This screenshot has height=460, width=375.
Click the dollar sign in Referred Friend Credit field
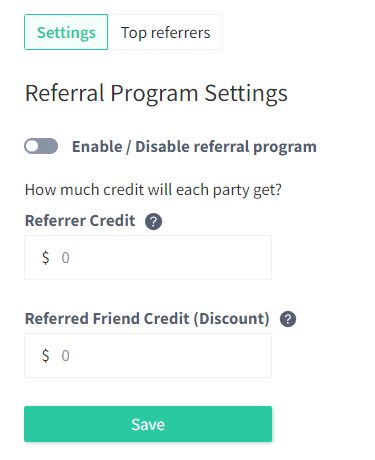(x=46, y=356)
